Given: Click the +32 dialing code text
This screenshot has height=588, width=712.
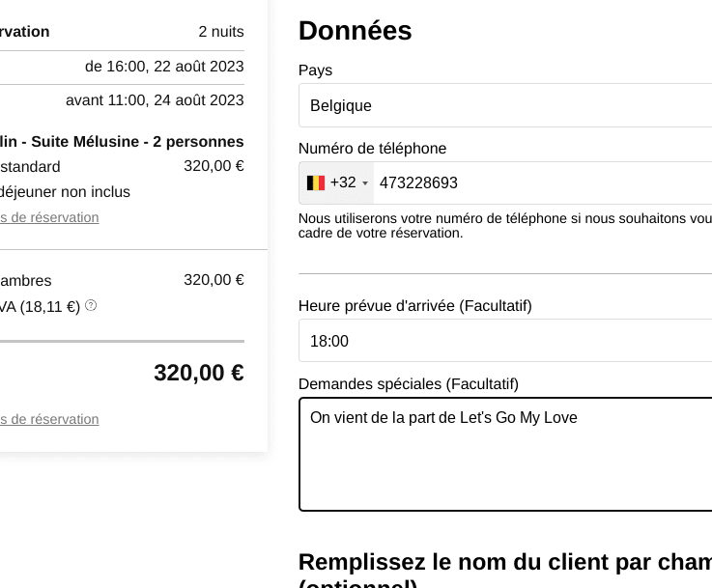Looking at the screenshot, I should coord(343,182).
